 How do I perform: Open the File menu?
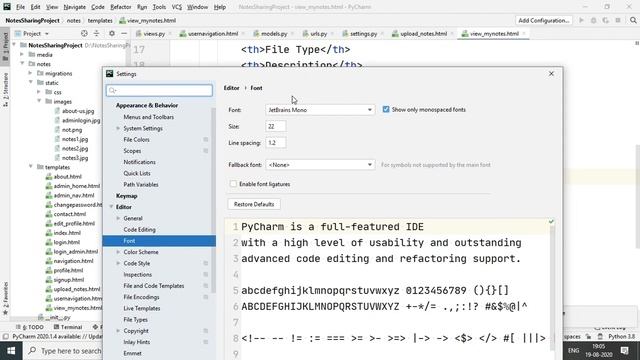pos(20,7)
